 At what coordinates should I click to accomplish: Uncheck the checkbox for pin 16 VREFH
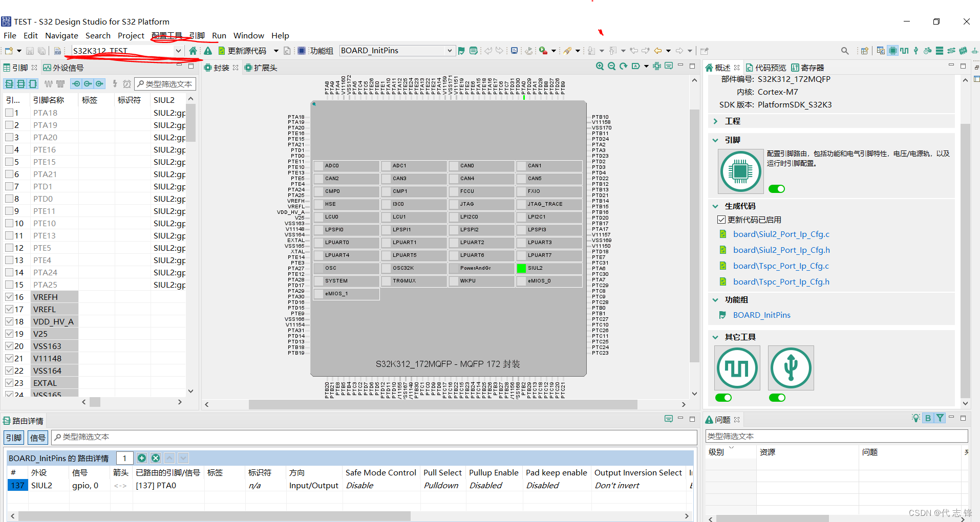pos(9,297)
